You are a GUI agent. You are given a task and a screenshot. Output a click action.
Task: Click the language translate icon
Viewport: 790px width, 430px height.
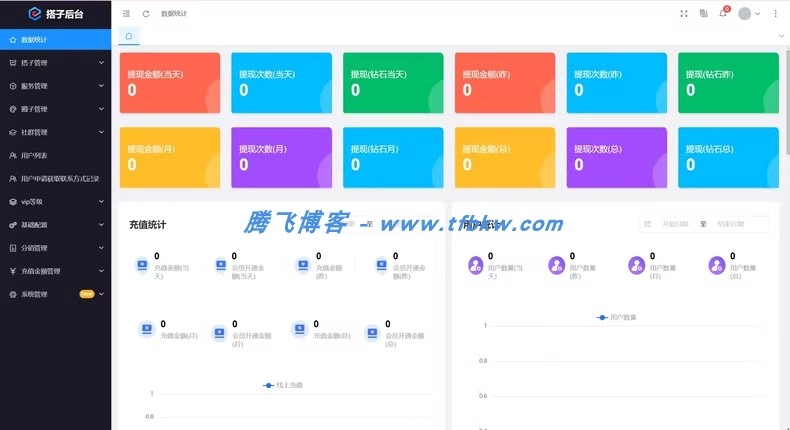pos(703,14)
